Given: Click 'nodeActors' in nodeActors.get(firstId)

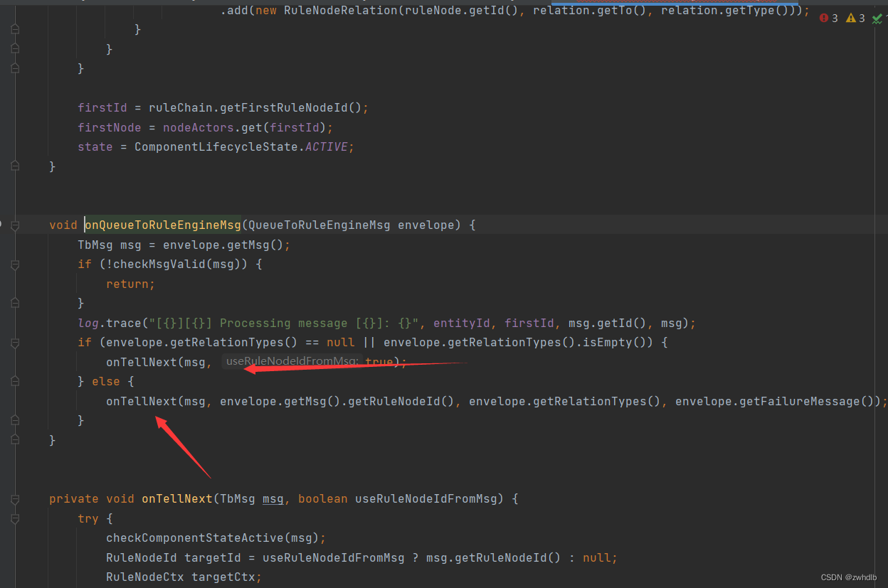Looking at the screenshot, I should point(199,127).
